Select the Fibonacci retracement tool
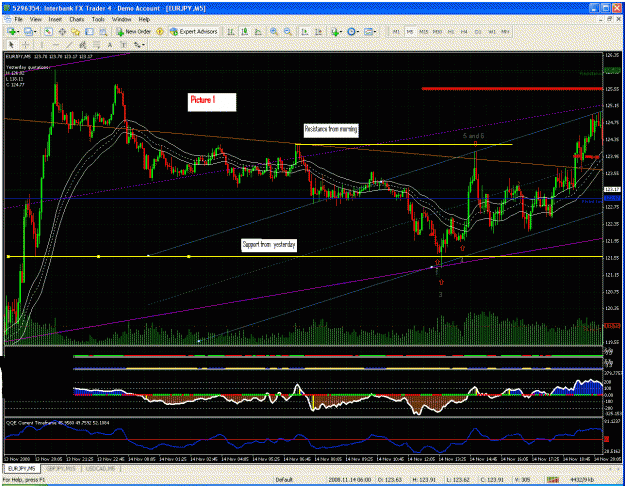 [x=96, y=45]
